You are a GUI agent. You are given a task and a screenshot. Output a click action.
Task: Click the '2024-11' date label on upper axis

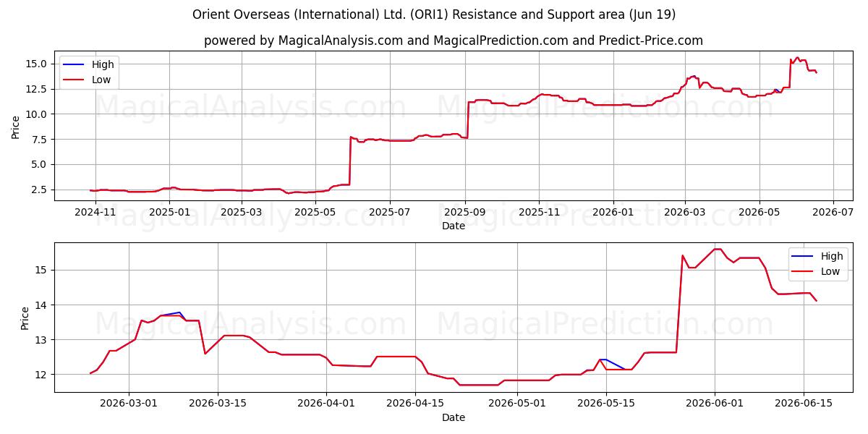point(95,212)
